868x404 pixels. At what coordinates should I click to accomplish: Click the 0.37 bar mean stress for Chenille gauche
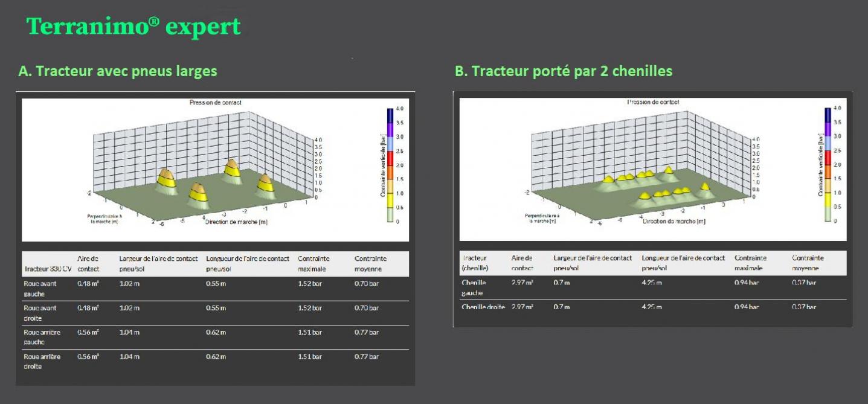tap(804, 283)
